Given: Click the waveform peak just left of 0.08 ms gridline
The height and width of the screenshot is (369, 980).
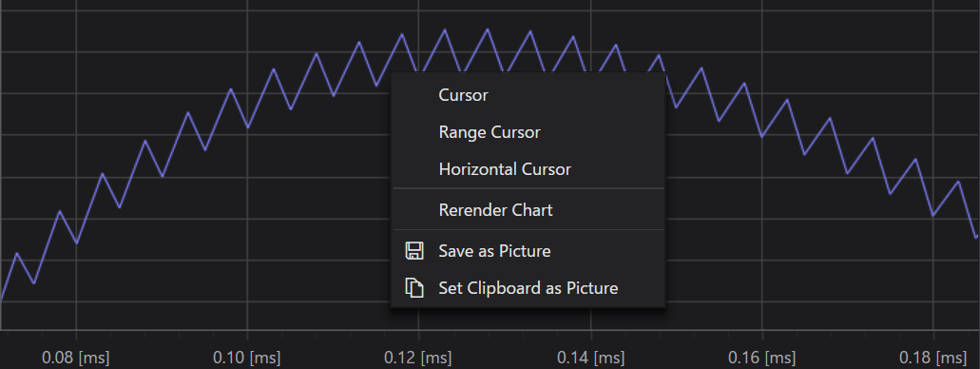Looking at the screenshot, I should click(x=59, y=211).
